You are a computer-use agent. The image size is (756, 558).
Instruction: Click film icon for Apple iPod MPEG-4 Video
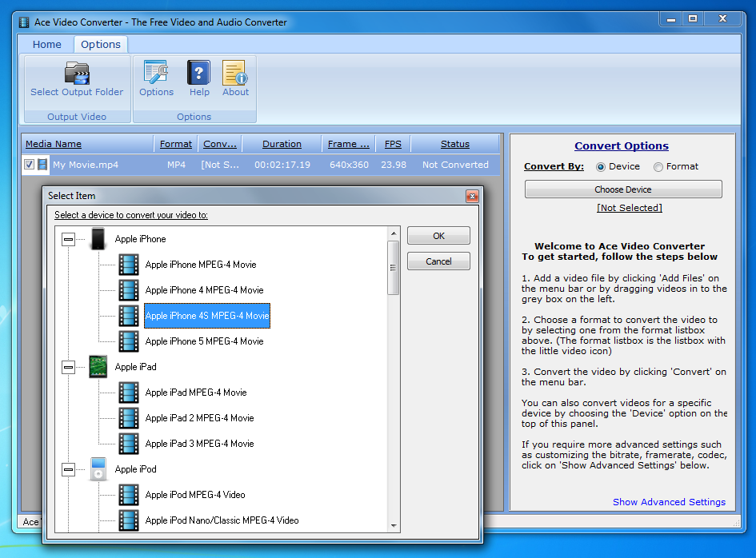click(129, 495)
